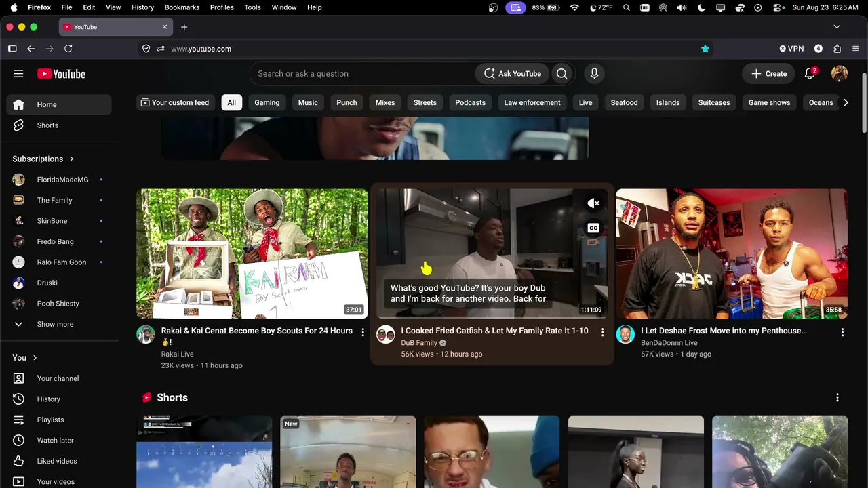Expand the Subscriptions section

pyautogui.click(x=43, y=159)
